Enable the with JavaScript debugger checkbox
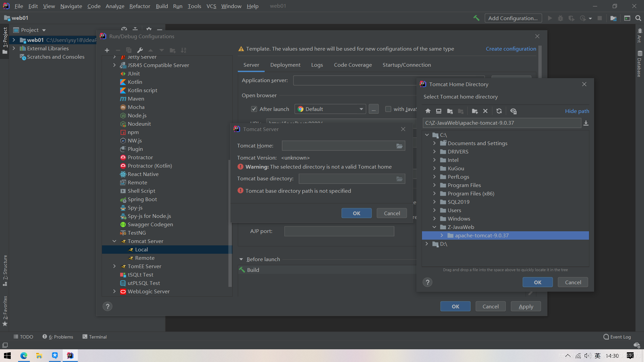644x362 pixels. point(388,109)
